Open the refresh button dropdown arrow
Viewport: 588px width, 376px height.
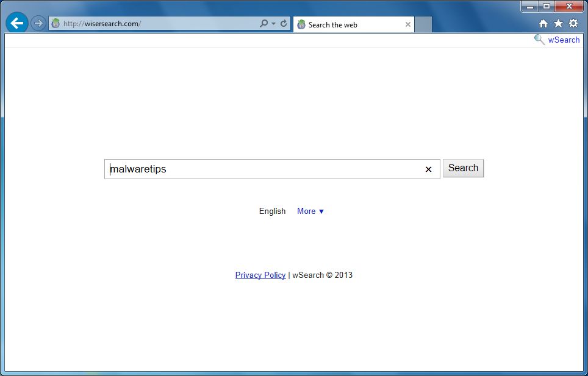(274, 23)
